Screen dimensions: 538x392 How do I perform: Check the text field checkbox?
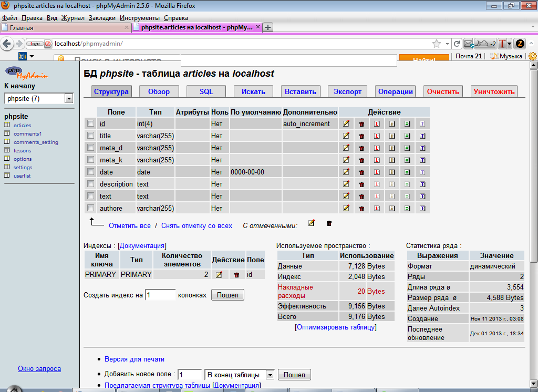(90, 195)
